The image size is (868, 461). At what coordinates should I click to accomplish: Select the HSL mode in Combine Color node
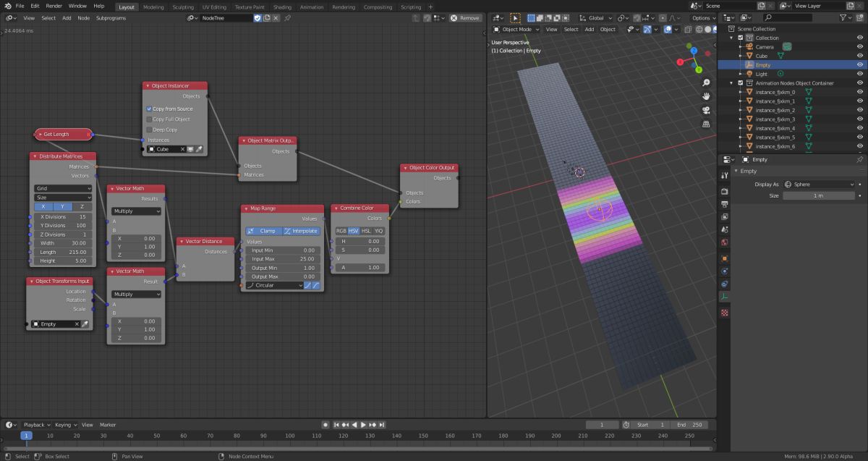366,231
